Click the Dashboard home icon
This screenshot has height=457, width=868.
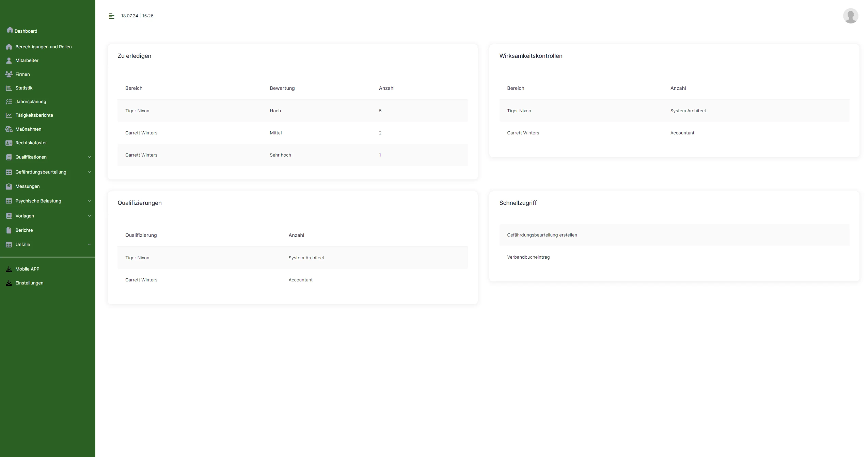[10, 30]
